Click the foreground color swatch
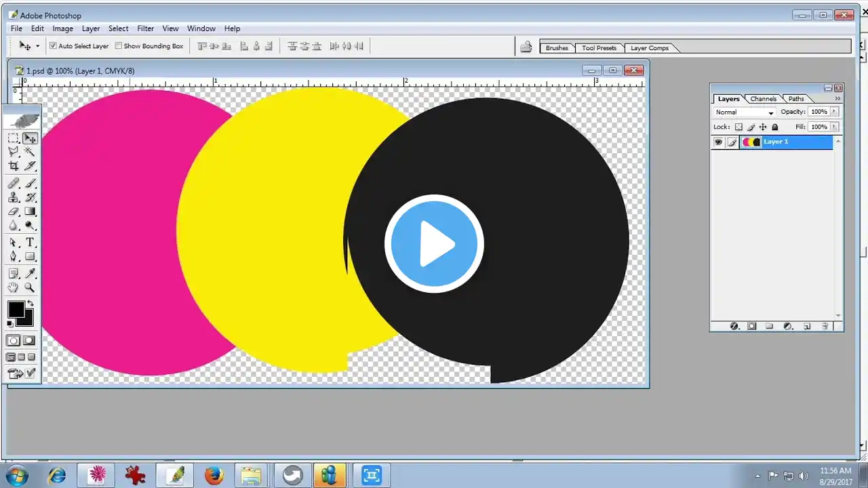The image size is (868, 488). [x=16, y=309]
